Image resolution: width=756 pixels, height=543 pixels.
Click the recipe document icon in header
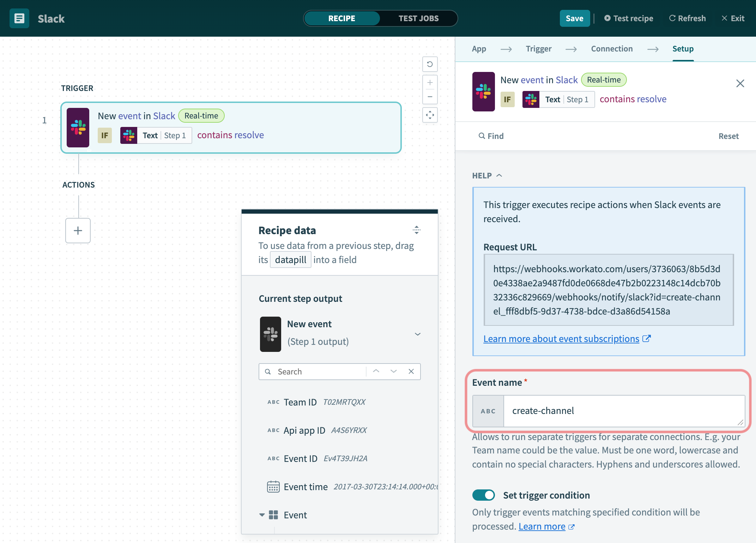click(x=19, y=18)
